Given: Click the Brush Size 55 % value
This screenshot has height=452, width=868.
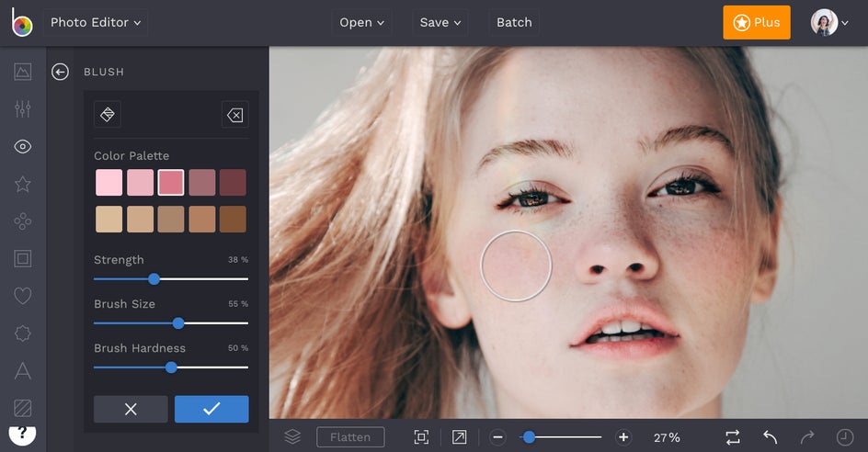Looking at the screenshot, I should click(238, 304).
